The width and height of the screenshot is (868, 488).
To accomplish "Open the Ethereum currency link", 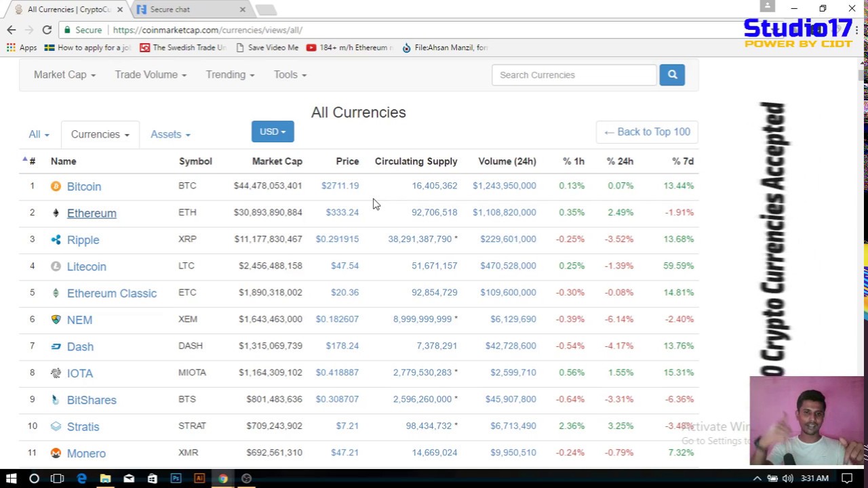I will (92, 213).
